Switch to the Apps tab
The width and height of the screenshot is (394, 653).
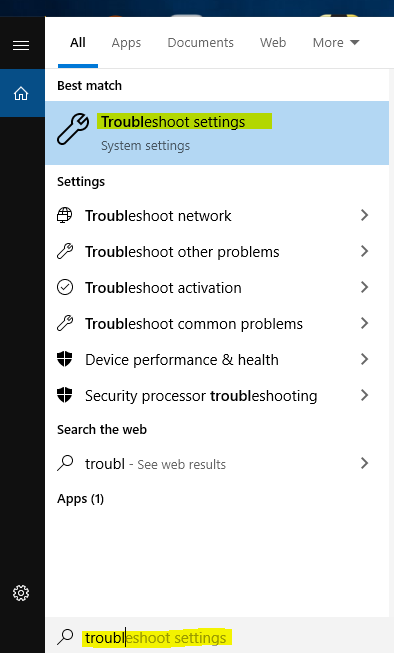126,43
